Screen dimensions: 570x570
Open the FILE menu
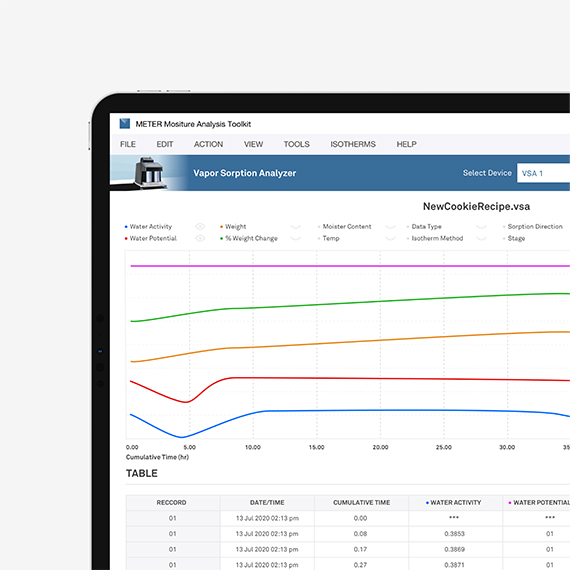[128, 144]
